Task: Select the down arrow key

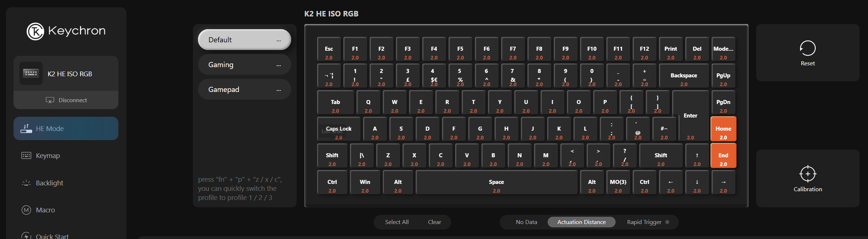Action: tap(697, 182)
